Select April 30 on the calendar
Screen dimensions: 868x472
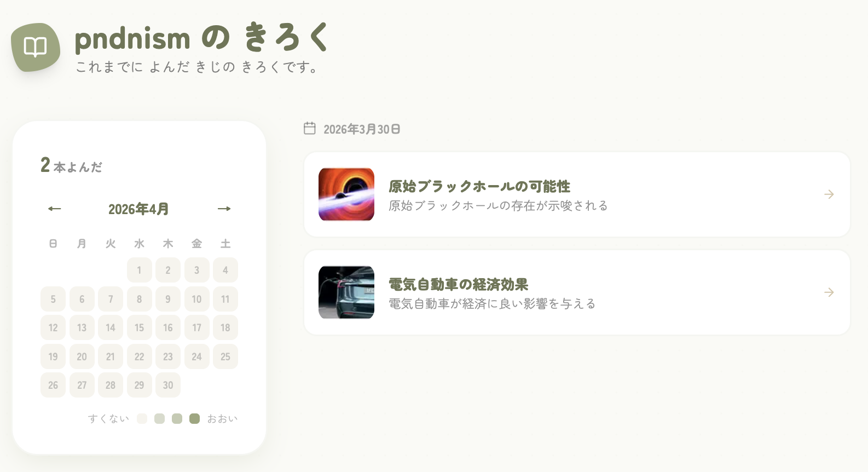tap(168, 385)
